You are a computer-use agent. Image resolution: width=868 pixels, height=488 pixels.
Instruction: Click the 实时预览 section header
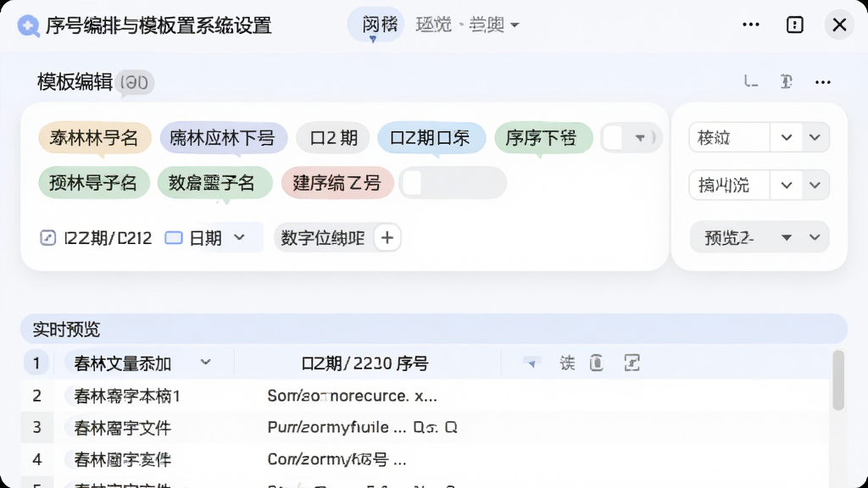(433, 330)
